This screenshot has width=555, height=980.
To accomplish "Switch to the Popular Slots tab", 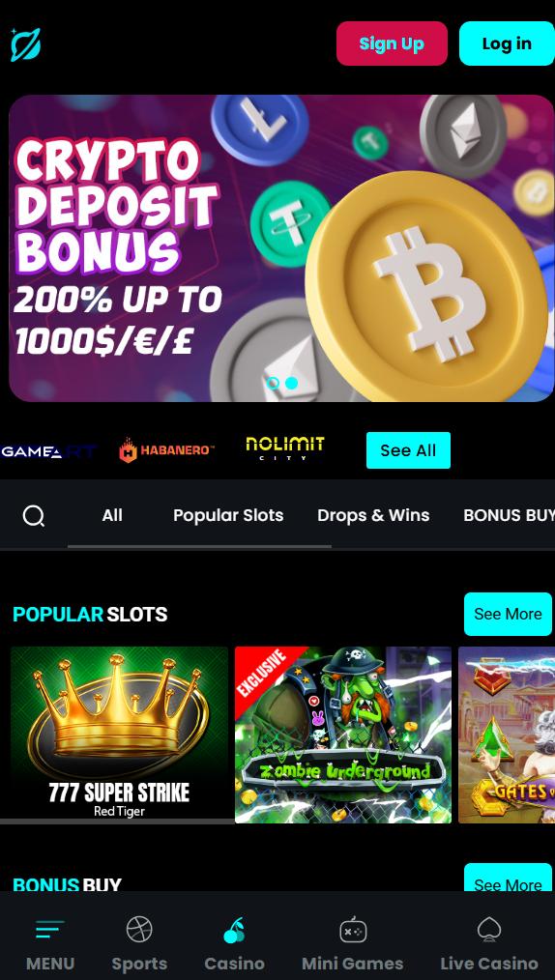I will tap(228, 515).
